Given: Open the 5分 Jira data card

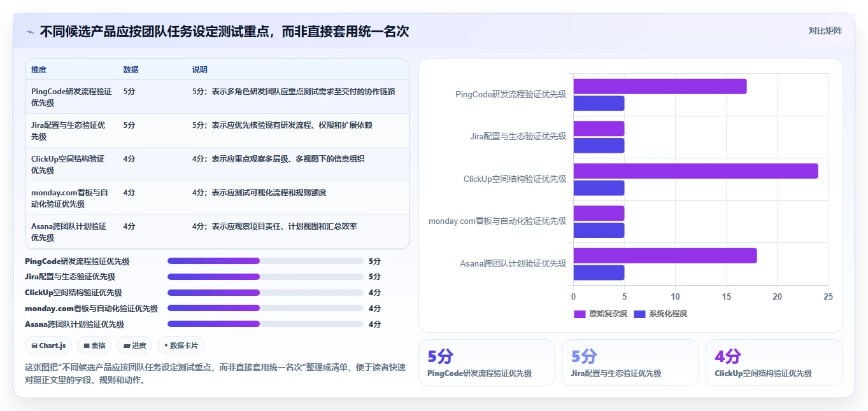Looking at the screenshot, I should coord(630,363).
